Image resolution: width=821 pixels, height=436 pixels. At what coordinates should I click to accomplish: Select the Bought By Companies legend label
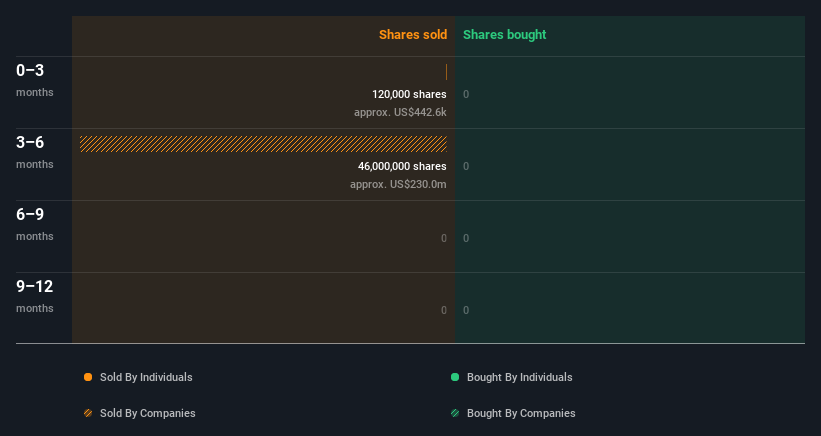click(x=521, y=413)
